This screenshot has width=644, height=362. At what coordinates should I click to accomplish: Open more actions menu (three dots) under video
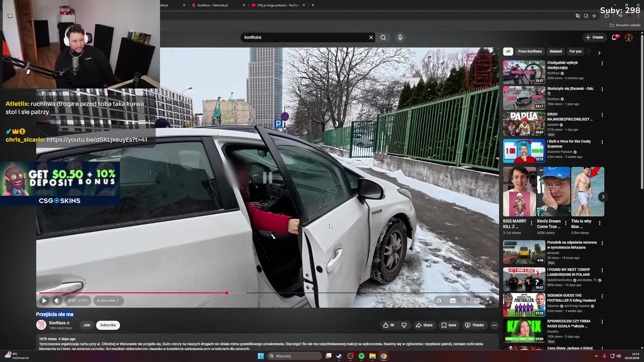click(x=494, y=325)
